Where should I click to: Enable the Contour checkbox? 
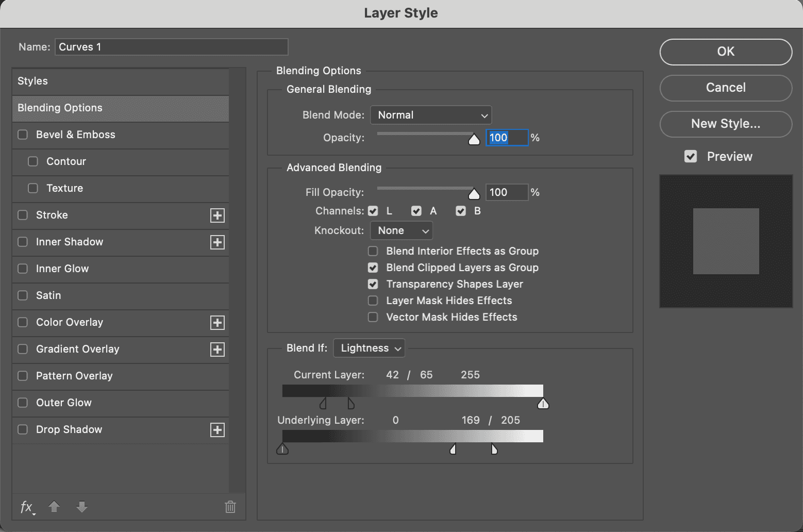point(33,161)
